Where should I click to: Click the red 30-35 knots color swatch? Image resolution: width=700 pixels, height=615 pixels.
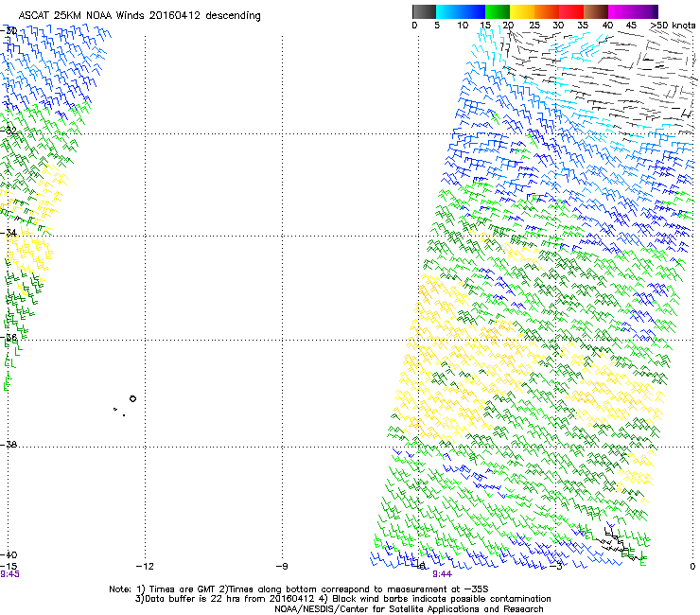click(x=571, y=11)
